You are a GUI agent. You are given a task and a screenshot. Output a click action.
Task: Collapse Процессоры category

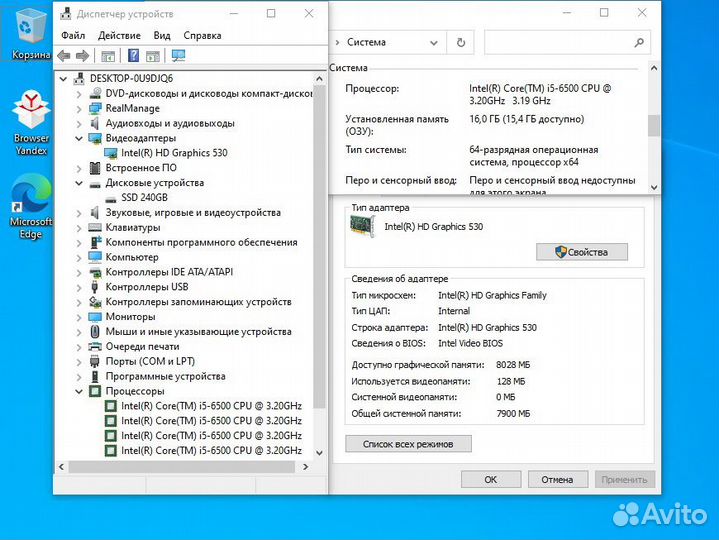[79, 391]
